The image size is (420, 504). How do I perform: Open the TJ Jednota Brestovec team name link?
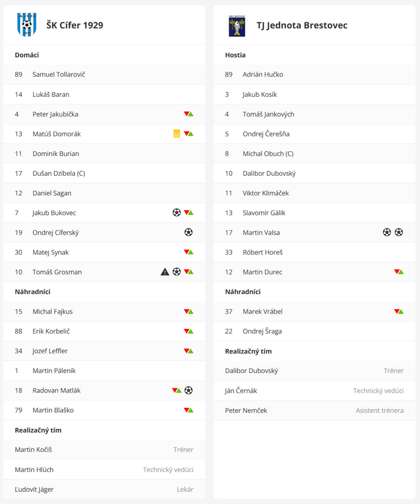(x=302, y=25)
